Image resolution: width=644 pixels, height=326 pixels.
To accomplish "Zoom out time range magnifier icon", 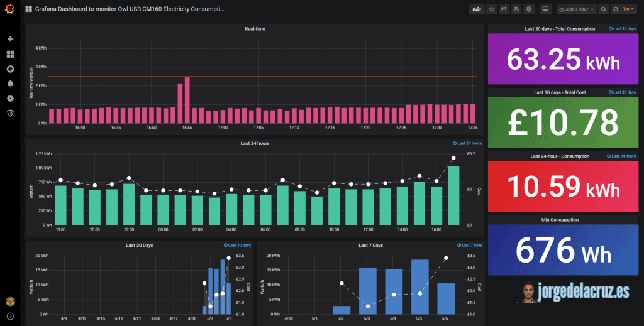I will [603, 9].
